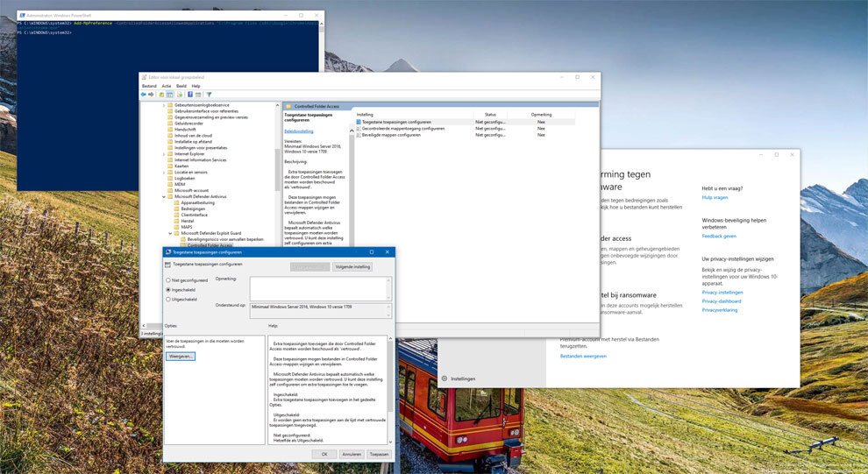This screenshot has height=474, width=868.
Task: Open the Help menu in policy editor
Action: pos(196,86)
